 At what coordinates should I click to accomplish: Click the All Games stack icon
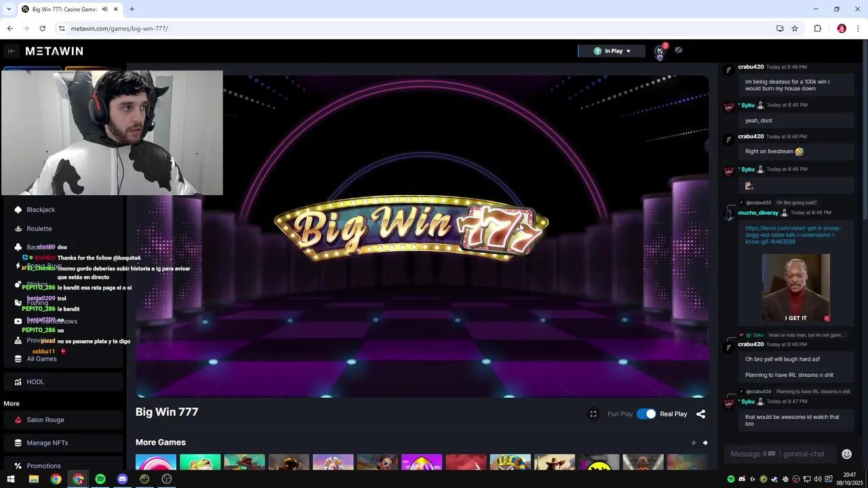pyautogui.click(x=18, y=359)
